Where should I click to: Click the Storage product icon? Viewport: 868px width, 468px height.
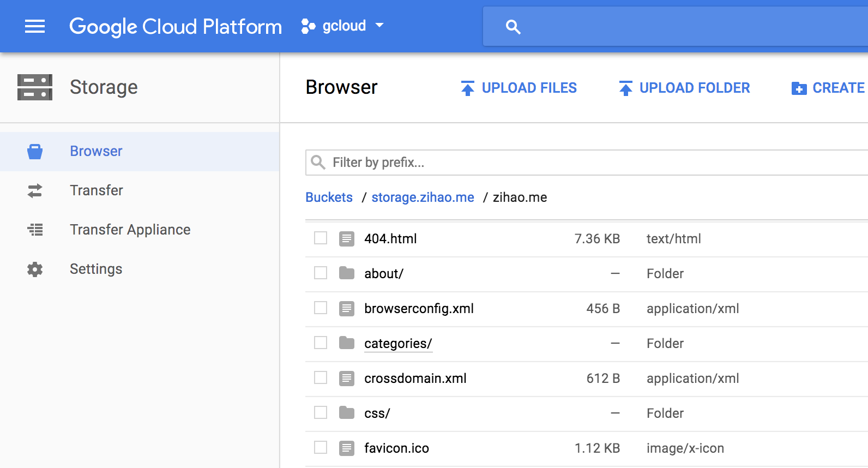point(35,87)
